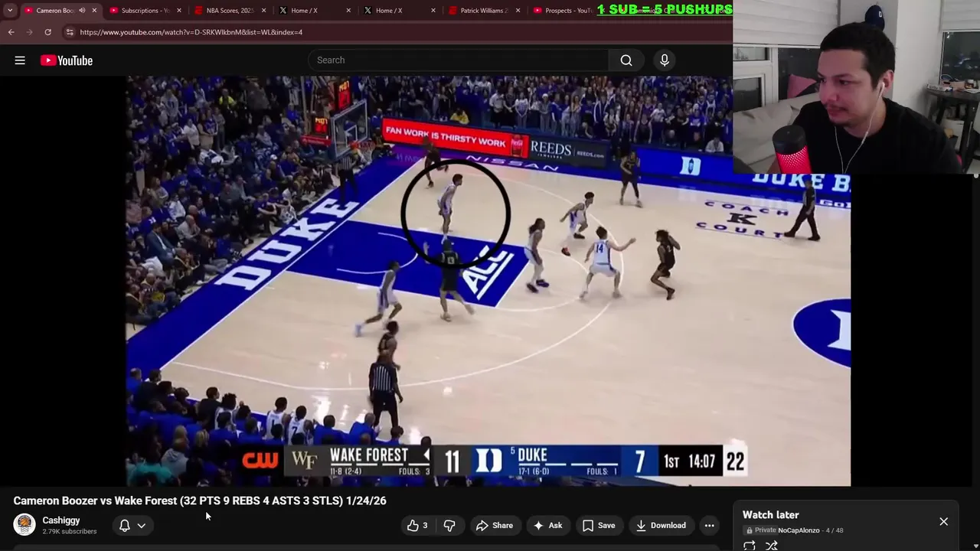The height and width of the screenshot is (551, 980).
Task: Switch to the Patrick Williams tab
Action: pyautogui.click(x=482, y=11)
